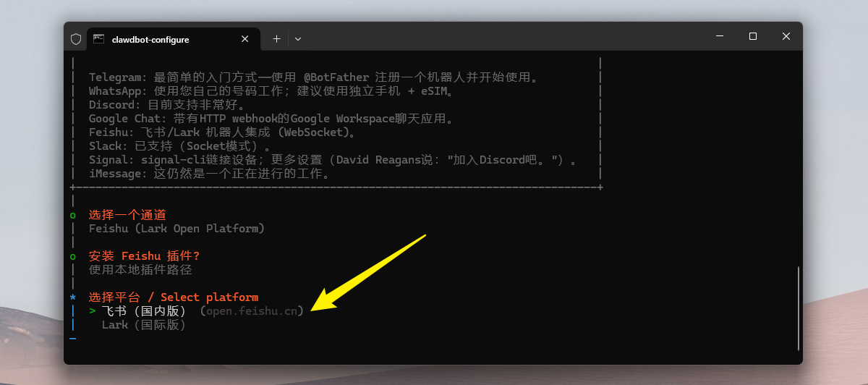Click the blue asterisk beside Select platform

click(72, 297)
